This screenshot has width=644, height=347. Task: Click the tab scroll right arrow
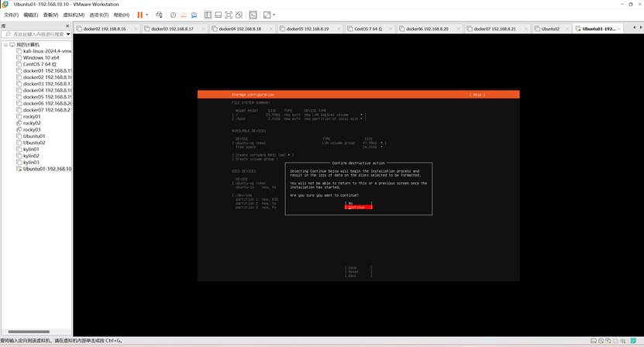click(x=640, y=27)
